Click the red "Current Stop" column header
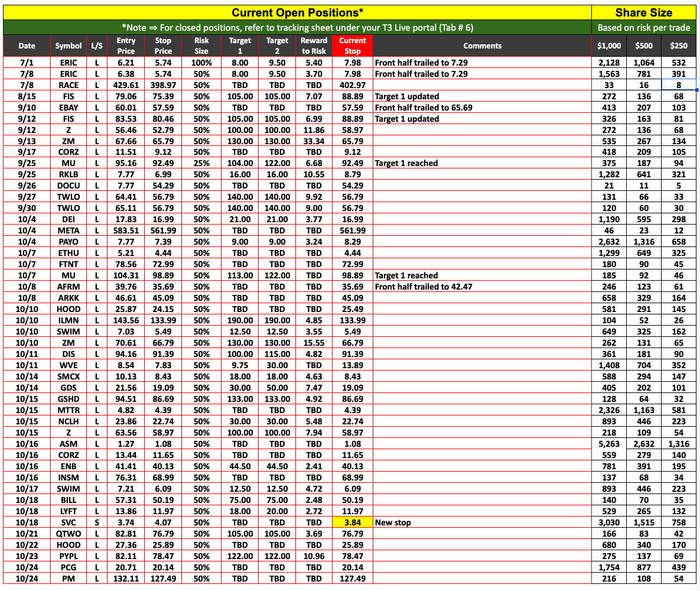 [x=353, y=46]
